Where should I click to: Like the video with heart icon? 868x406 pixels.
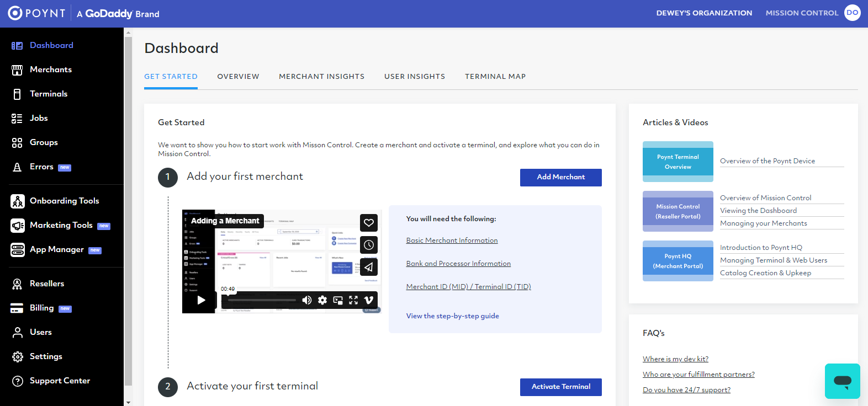(369, 223)
